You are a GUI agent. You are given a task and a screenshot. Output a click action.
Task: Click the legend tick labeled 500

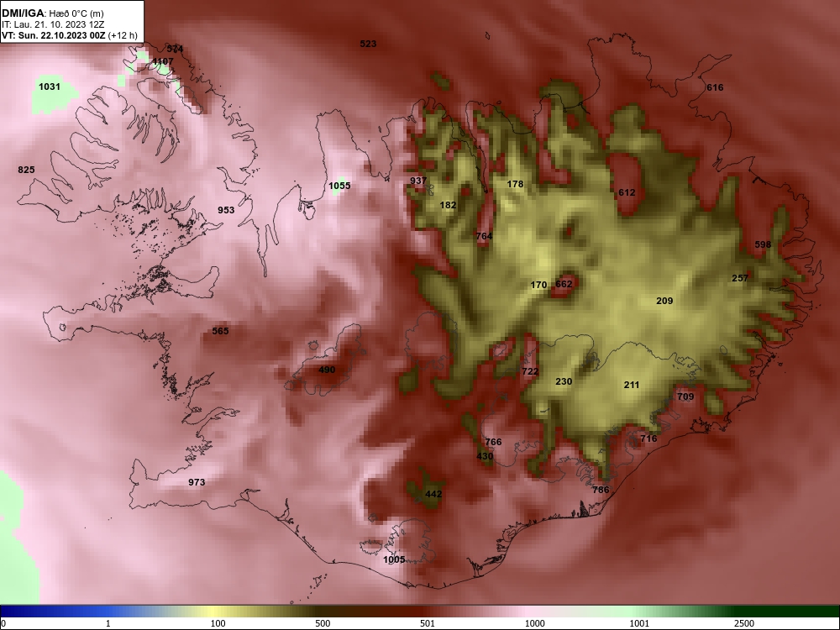(x=323, y=623)
